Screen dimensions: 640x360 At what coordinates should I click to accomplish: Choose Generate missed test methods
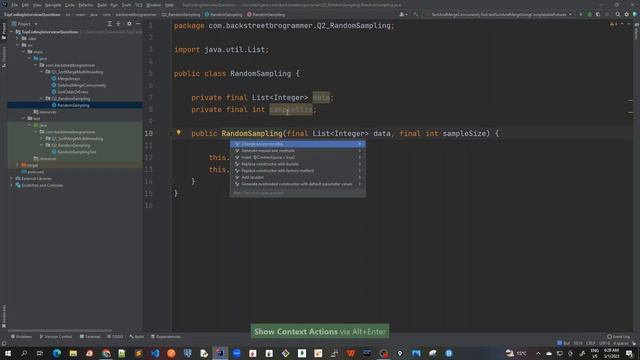(x=298, y=151)
